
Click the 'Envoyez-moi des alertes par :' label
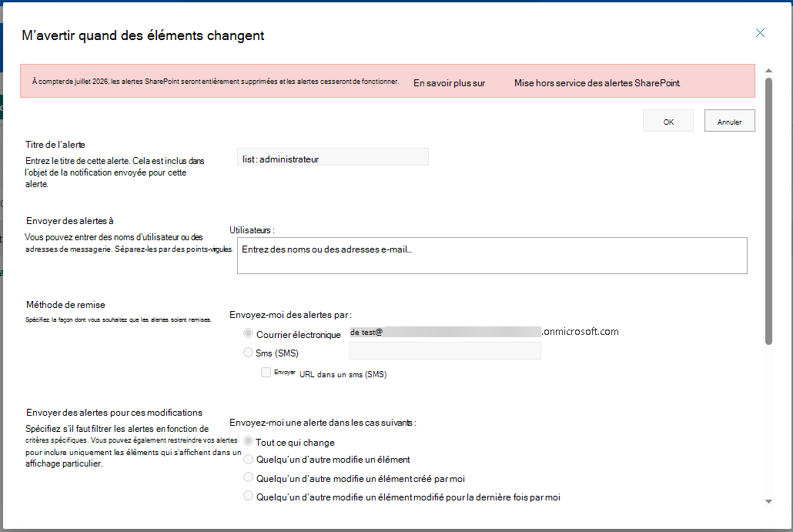pos(290,315)
